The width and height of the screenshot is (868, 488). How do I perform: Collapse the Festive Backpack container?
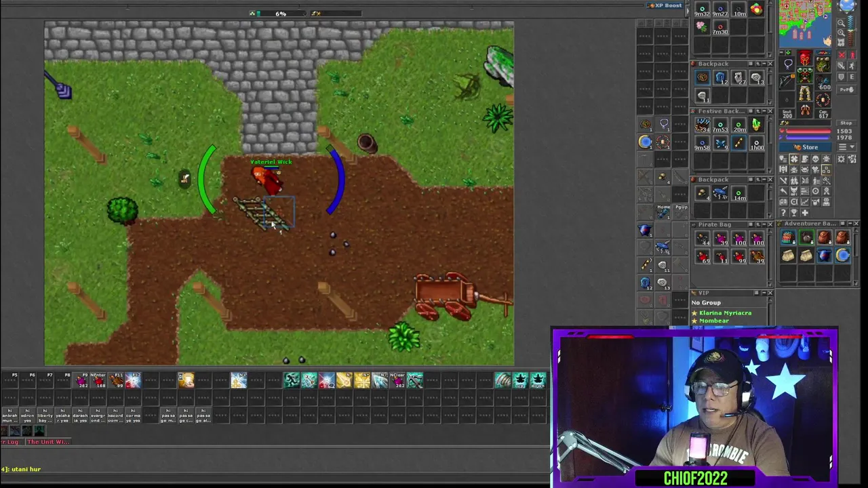coord(764,111)
